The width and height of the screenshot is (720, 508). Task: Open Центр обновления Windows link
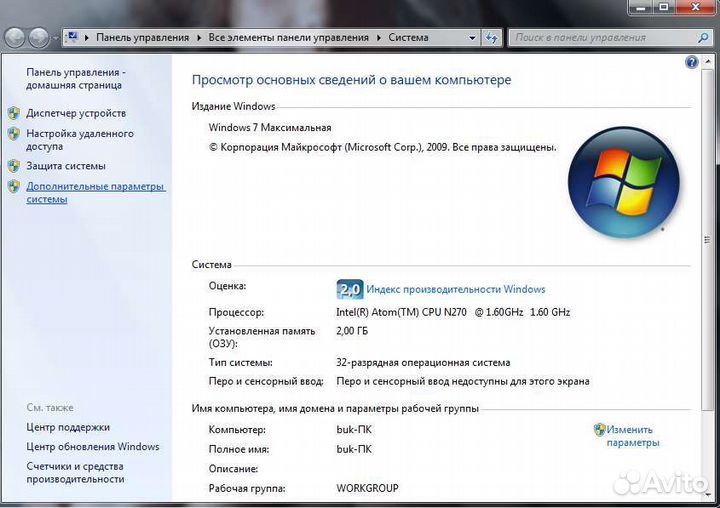tap(93, 446)
